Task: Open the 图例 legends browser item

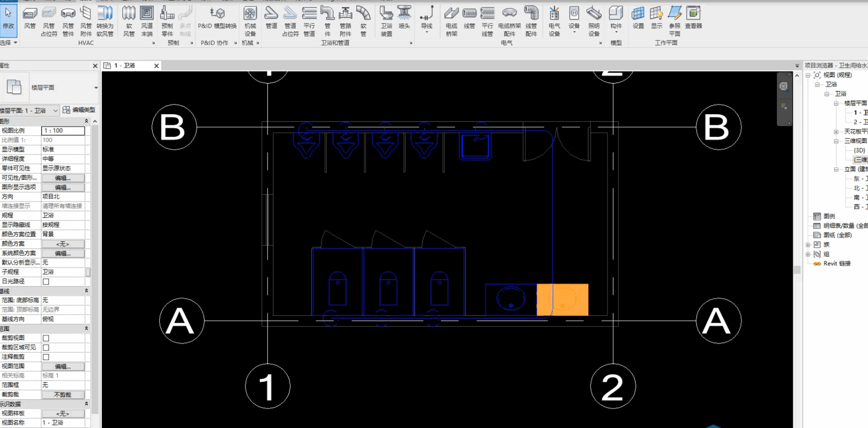Action: pos(829,216)
